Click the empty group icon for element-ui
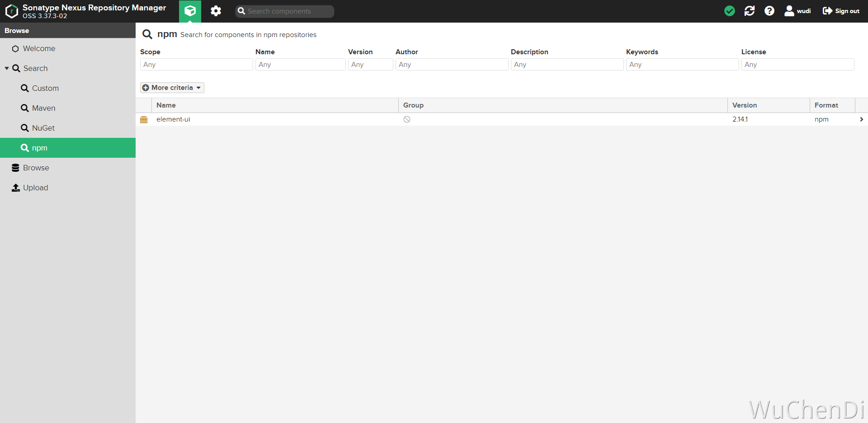 coord(407,119)
